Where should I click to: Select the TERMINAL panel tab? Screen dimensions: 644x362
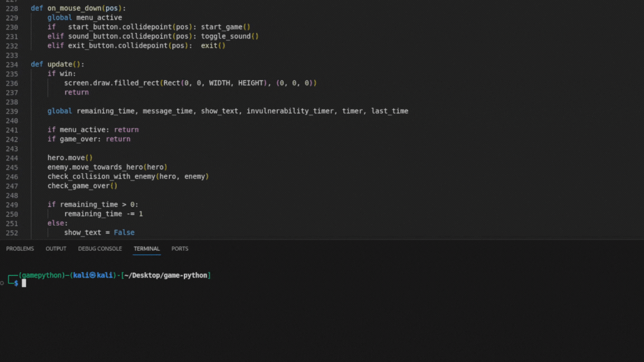(x=146, y=249)
